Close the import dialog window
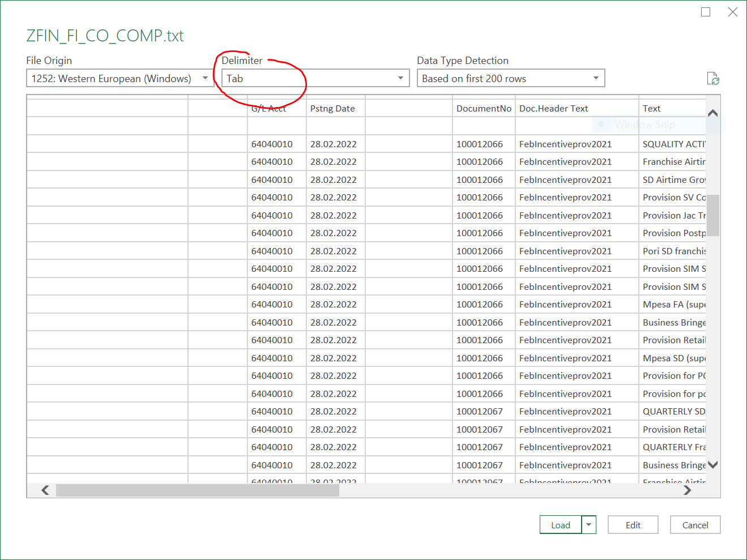The height and width of the screenshot is (560, 747). point(733,12)
